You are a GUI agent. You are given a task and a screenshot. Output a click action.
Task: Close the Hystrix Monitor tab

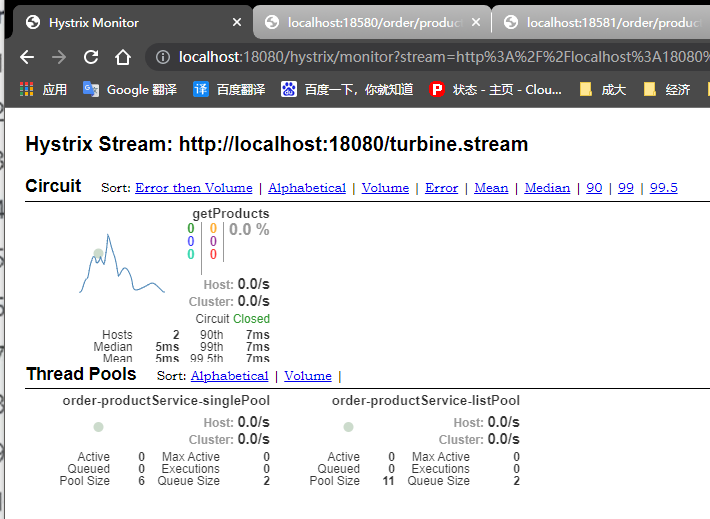click(236, 22)
